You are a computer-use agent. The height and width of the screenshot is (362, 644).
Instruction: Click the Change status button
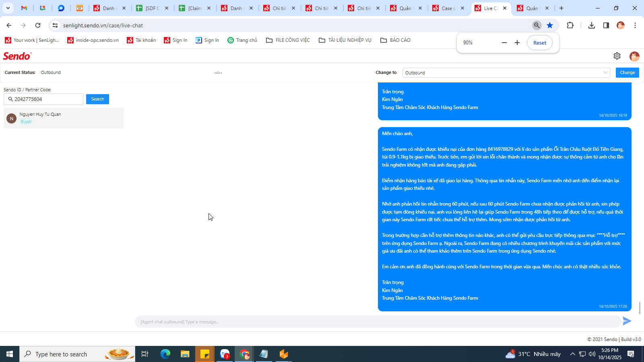point(627,72)
